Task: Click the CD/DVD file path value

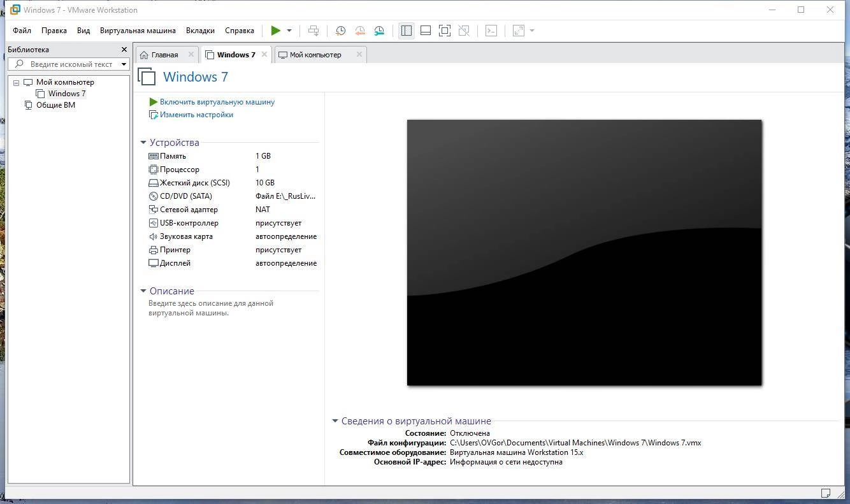Action: 285,196
